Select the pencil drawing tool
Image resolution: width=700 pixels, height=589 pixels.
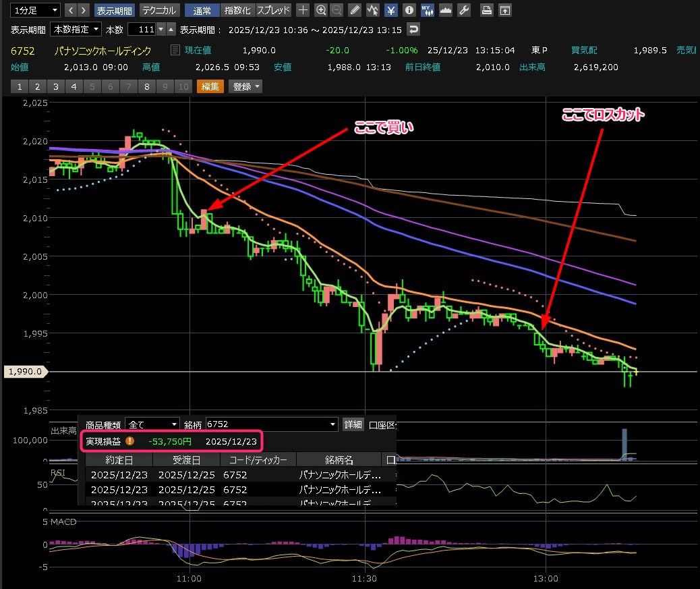pos(356,10)
